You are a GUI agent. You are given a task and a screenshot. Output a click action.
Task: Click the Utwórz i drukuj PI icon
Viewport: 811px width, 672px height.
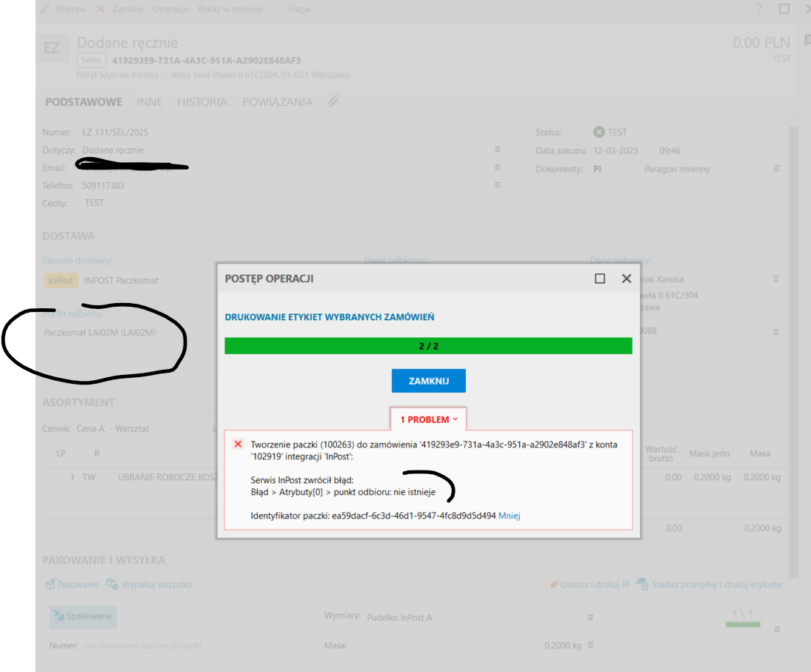point(553,585)
